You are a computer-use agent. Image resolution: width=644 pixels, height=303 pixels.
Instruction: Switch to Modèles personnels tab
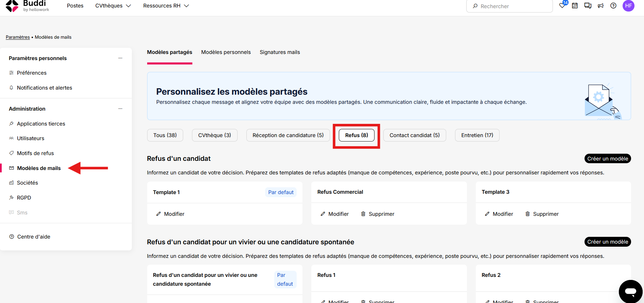(226, 52)
